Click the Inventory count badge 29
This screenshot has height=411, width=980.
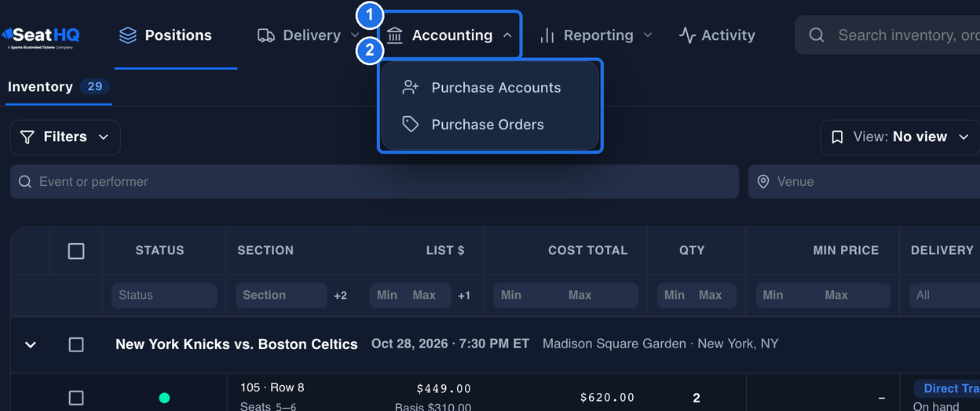tap(94, 86)
